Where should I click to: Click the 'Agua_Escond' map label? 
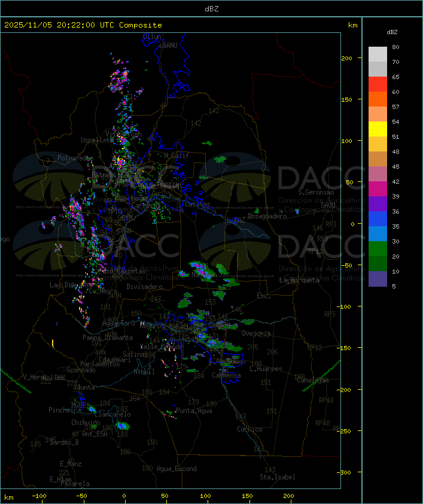176,469
